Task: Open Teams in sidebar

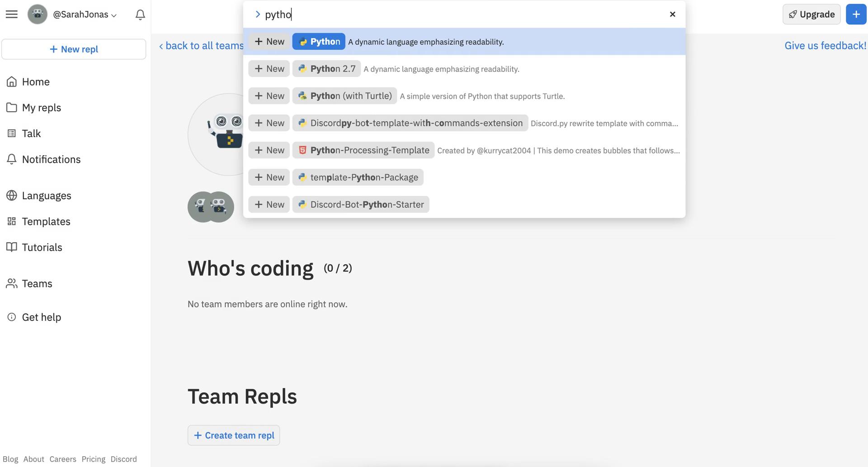Action: pyautogui.click(x=29, y=283)
